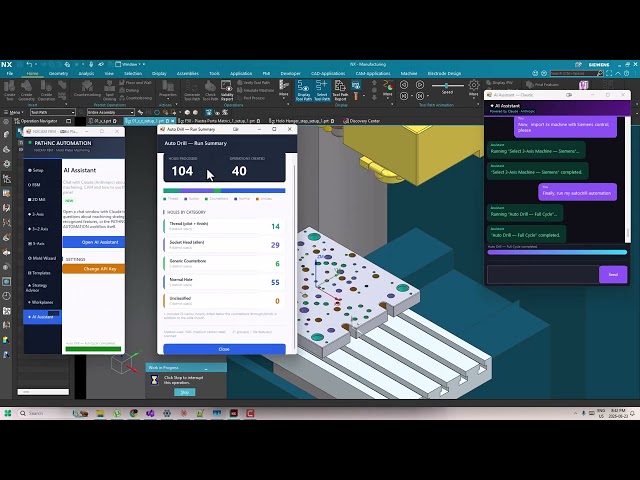640x480 pixels.
Task: Click the Post Process command
Action: pyautogui.click(x=251, y=98)
